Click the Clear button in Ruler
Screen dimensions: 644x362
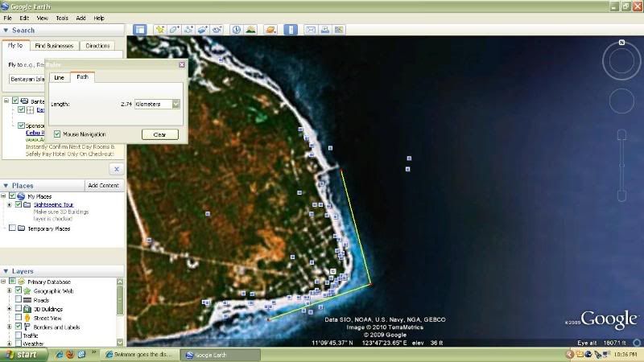(159, 134)
